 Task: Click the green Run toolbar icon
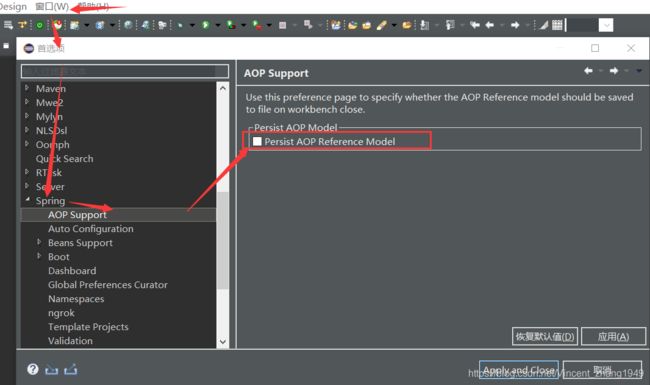(205, 25)
